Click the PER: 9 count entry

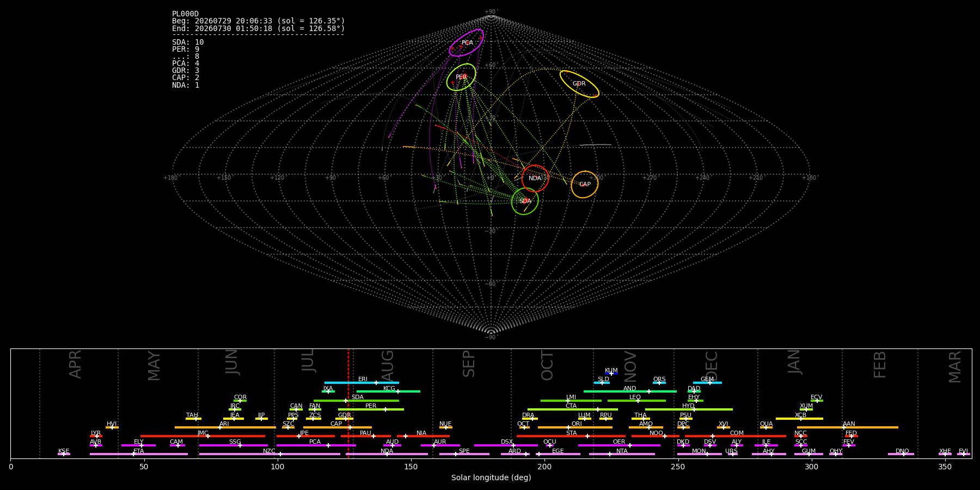point(186,50)
